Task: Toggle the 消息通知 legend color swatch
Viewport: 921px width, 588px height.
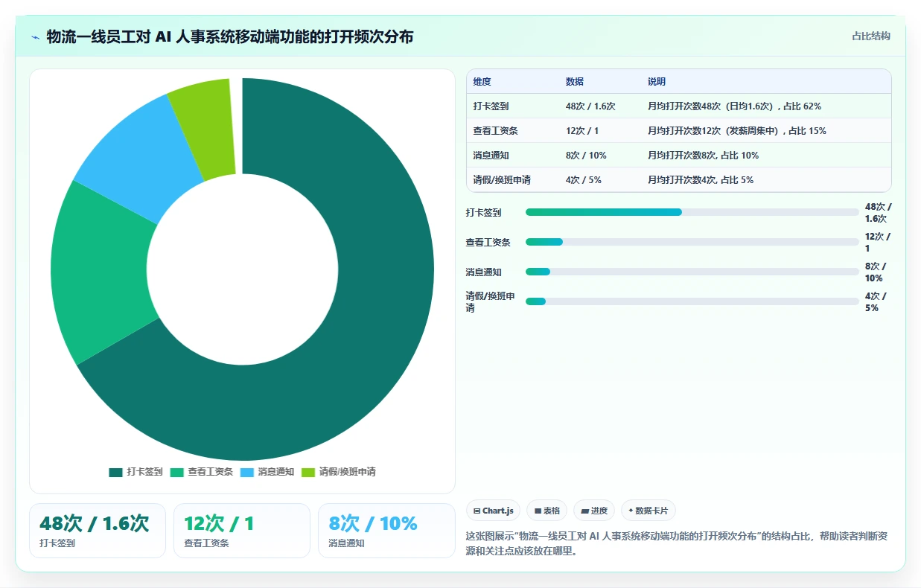Action: point(246,472)
